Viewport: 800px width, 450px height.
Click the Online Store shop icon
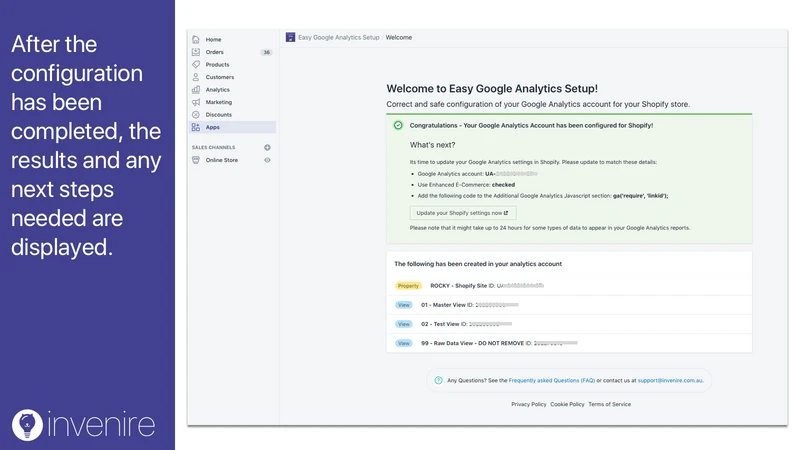(x=196, y=160)
